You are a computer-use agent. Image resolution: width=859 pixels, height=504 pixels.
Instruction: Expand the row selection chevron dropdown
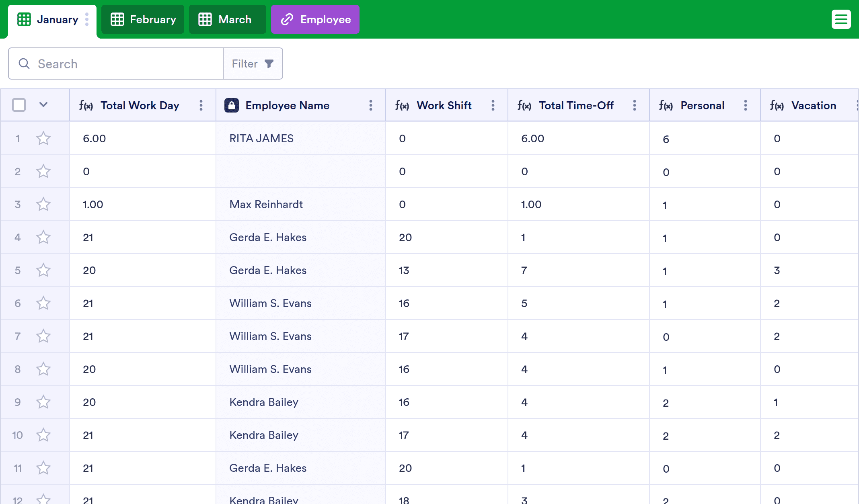pos(43,105)
